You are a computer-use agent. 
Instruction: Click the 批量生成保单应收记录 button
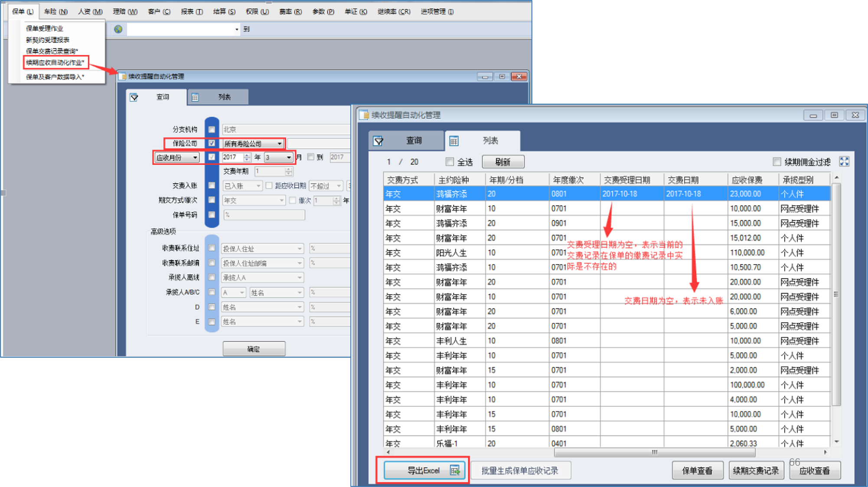pos(520,471)
